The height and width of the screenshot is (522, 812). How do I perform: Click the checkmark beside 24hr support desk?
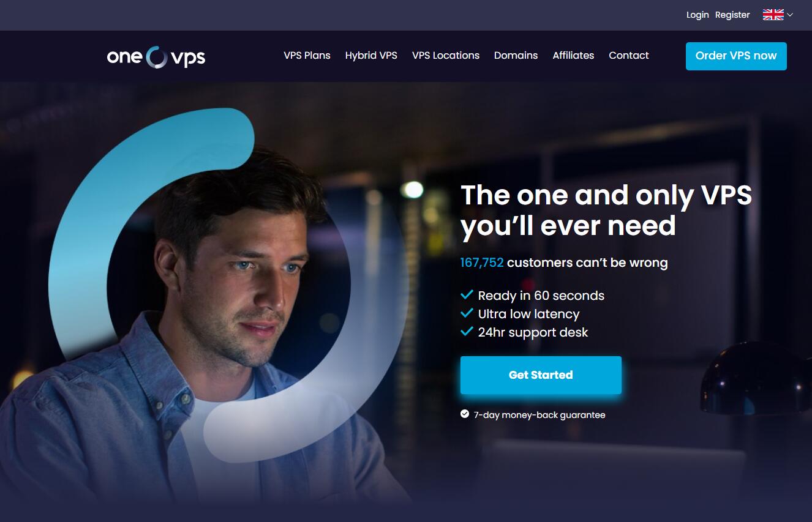[x=467, y=332]
